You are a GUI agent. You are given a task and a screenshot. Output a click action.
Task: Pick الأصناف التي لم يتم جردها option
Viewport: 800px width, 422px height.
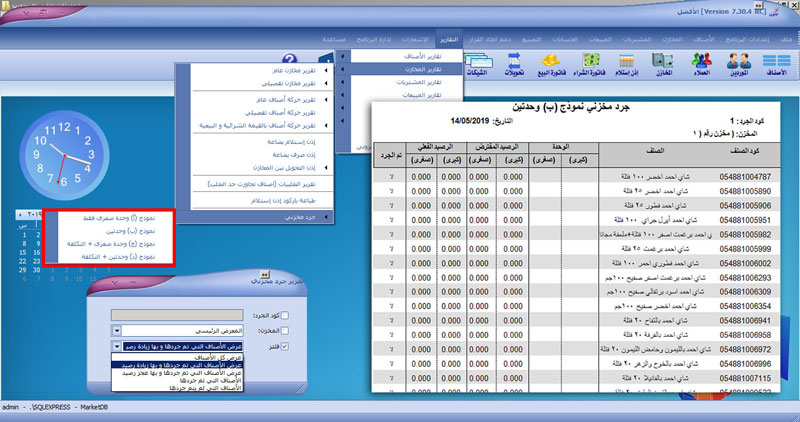(x=178, y=388)
